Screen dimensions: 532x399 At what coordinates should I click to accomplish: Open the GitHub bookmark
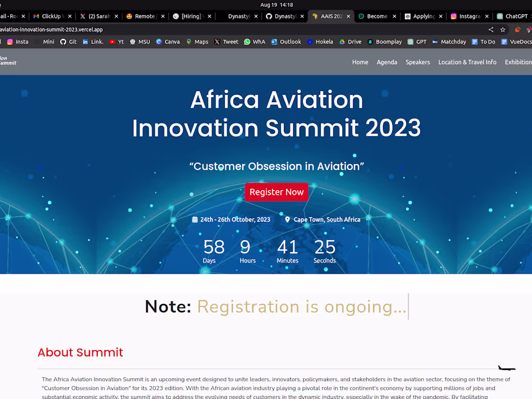click(68, 42)
